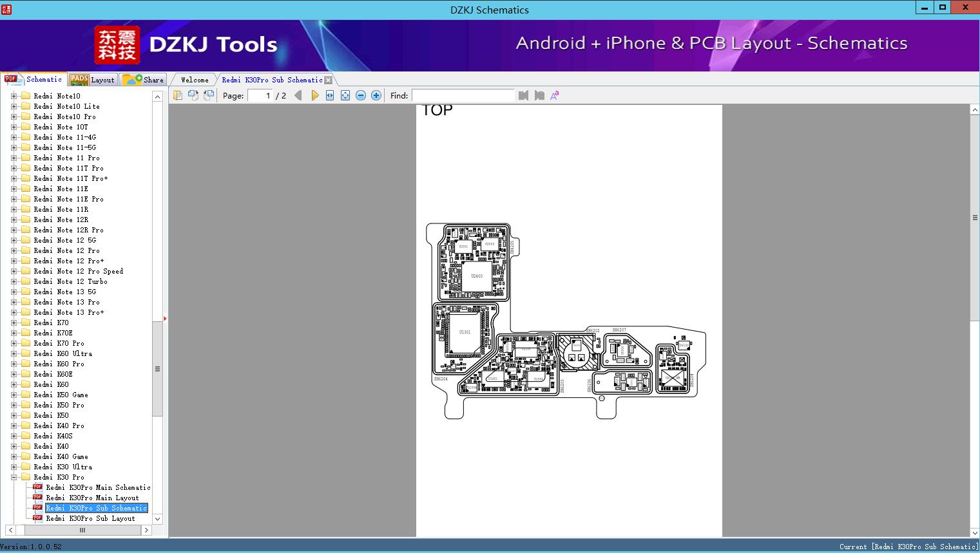Fit the whole page in view
Image resolution: width=980 pixels, height=553 pixels.
[x=345, y=95]
